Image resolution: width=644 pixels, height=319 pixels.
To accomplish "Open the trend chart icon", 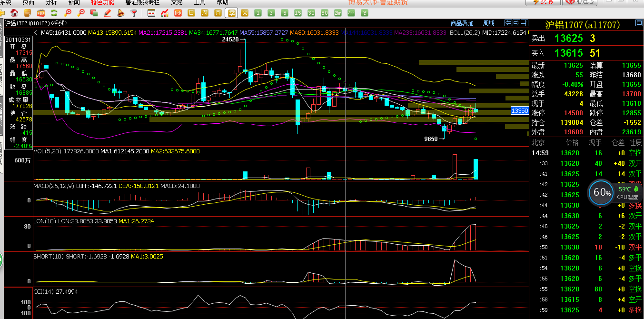I will [x=165, y=13].
